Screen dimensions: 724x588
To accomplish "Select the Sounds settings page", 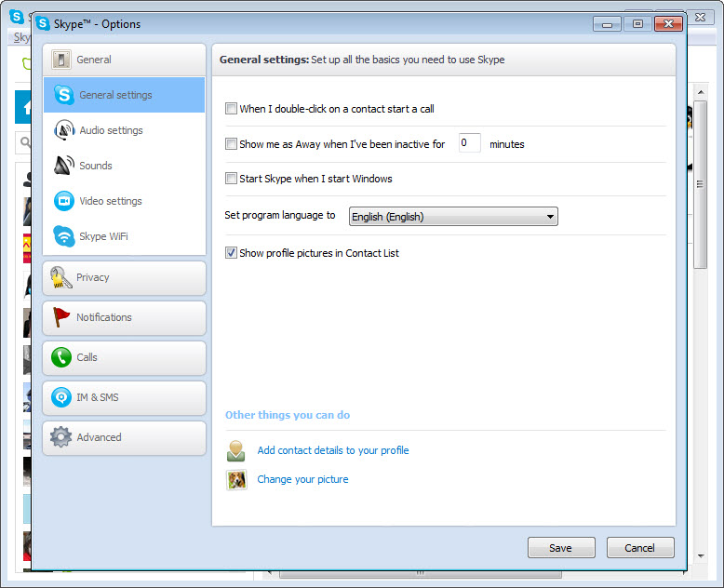I will coord(124,166).
